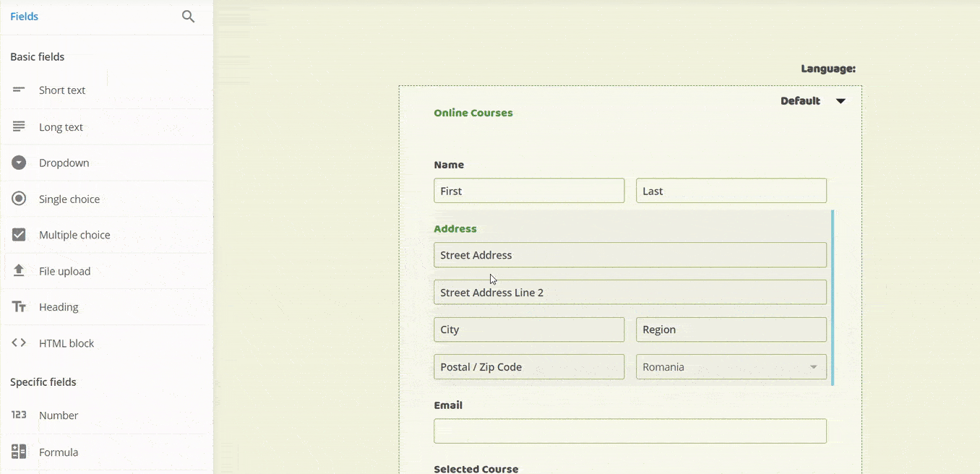Select the Name field label
980x474 pixels.
[449, 165]
